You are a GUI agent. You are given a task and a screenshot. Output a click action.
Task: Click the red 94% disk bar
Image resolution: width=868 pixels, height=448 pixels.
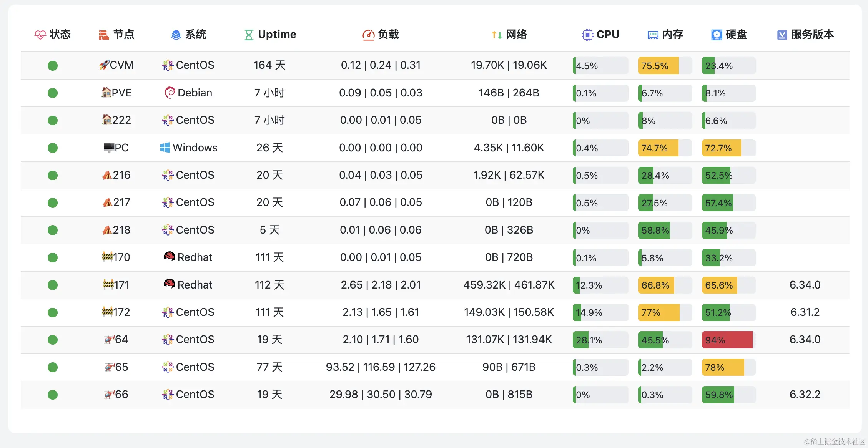(728, 340)
